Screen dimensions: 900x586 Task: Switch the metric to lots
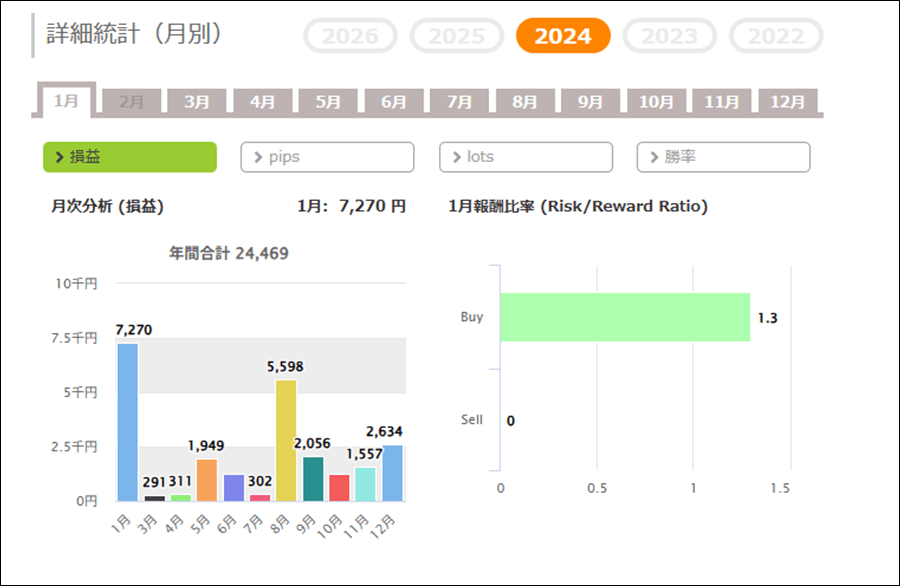(525, 157)
